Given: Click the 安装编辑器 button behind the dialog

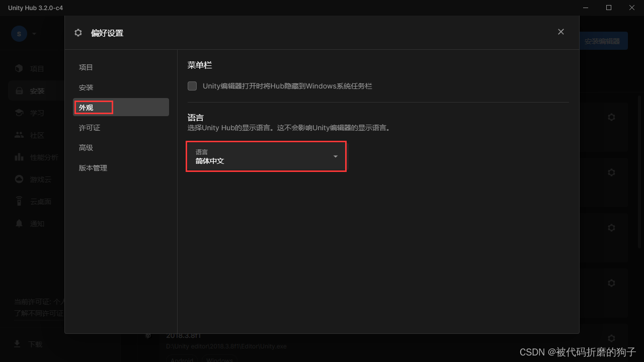Looking at the screenshot, I should point(603,41).
